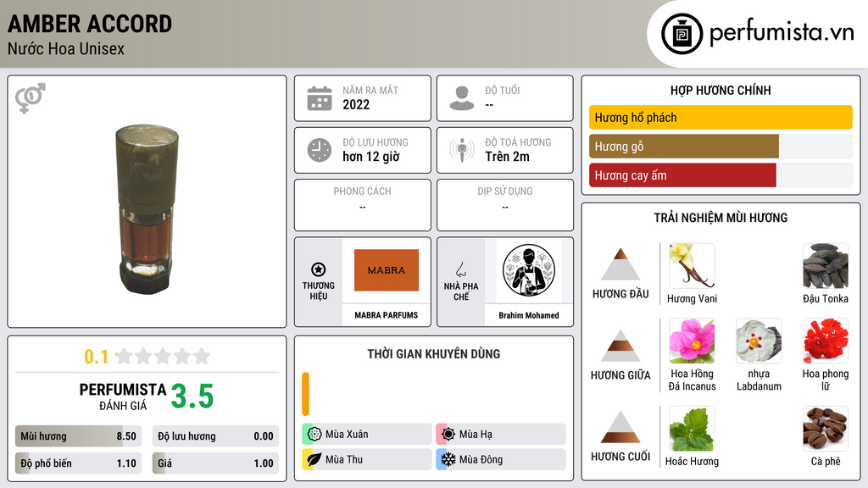Click the Hương đầu pyramid icon
868x488 pixels.
(x=620, y=264)
